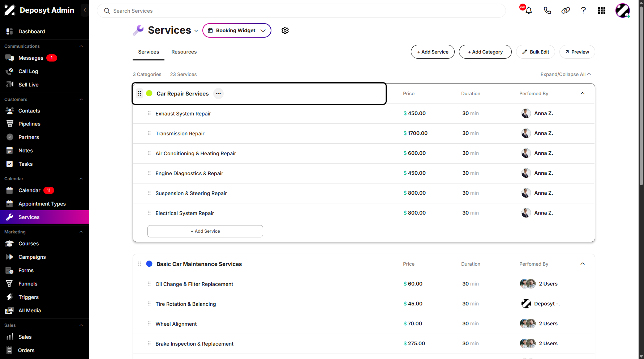The width and height of the screenshot is (644, 359).
Task: Collapse the Communications sidebar section
Action: [81, 46]
